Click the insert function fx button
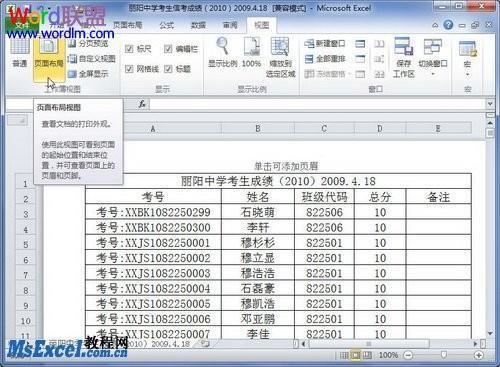This screenshot has width=500, height=367. 142,104
